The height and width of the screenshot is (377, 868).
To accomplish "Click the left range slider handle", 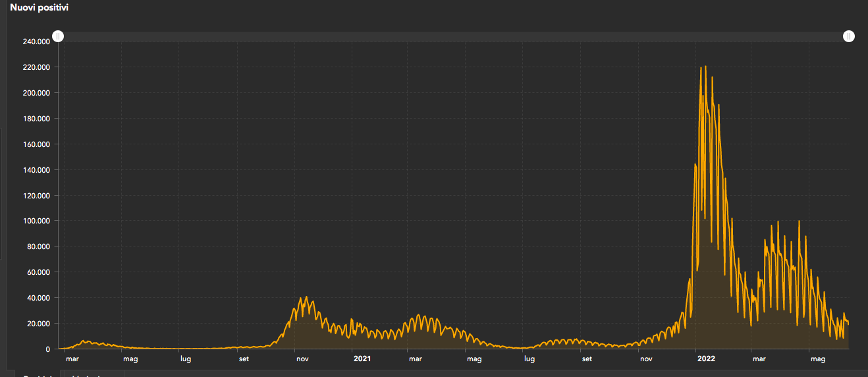I will point(58,36).
